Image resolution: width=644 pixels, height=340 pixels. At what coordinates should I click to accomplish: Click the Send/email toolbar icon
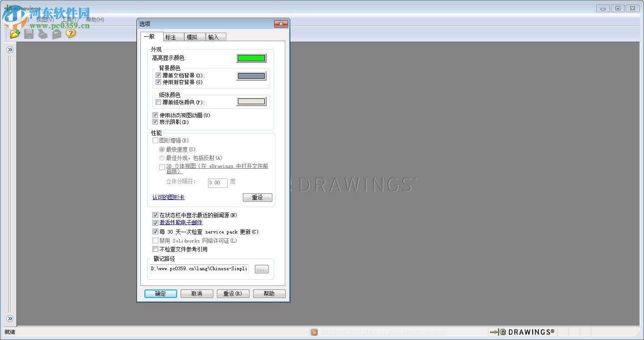(57, 34)
